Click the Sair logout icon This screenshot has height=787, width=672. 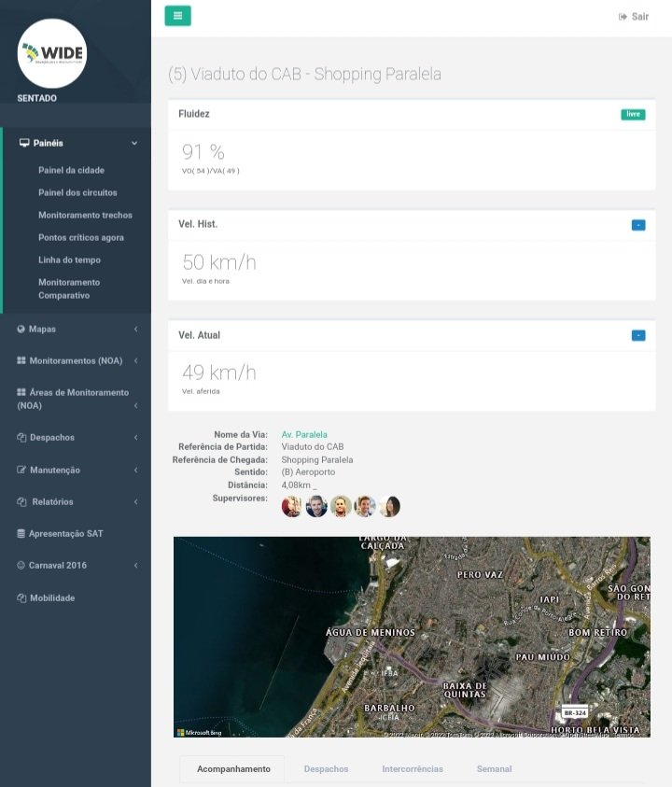623,17
